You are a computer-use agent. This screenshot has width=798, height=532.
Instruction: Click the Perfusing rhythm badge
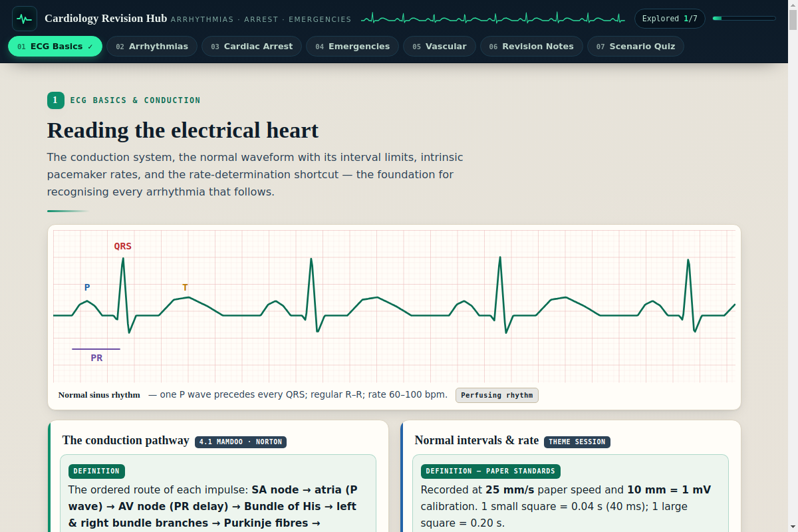[x=497, y=395]
